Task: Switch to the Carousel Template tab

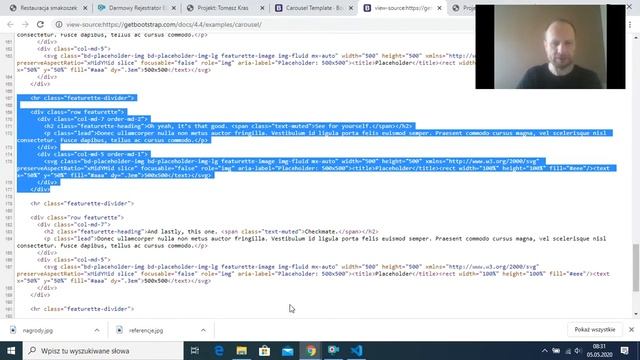Action: 313,8
